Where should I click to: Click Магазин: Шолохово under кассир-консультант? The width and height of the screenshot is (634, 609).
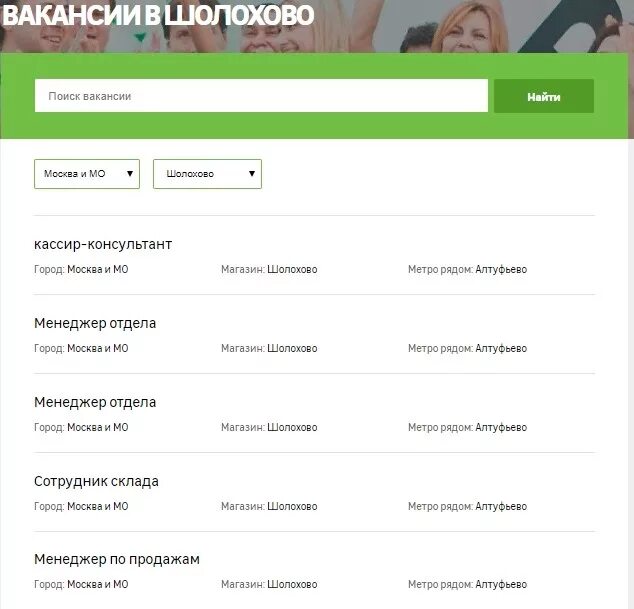click(269, 269)
